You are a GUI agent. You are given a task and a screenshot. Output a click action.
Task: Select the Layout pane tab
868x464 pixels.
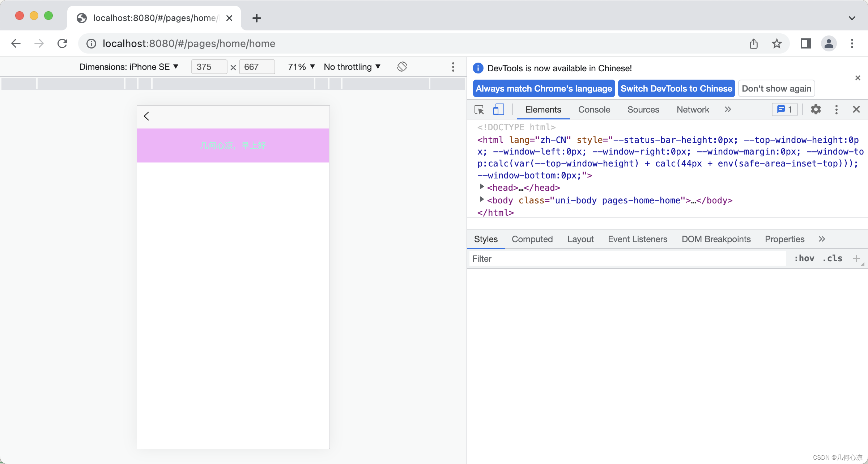[580, 239]
